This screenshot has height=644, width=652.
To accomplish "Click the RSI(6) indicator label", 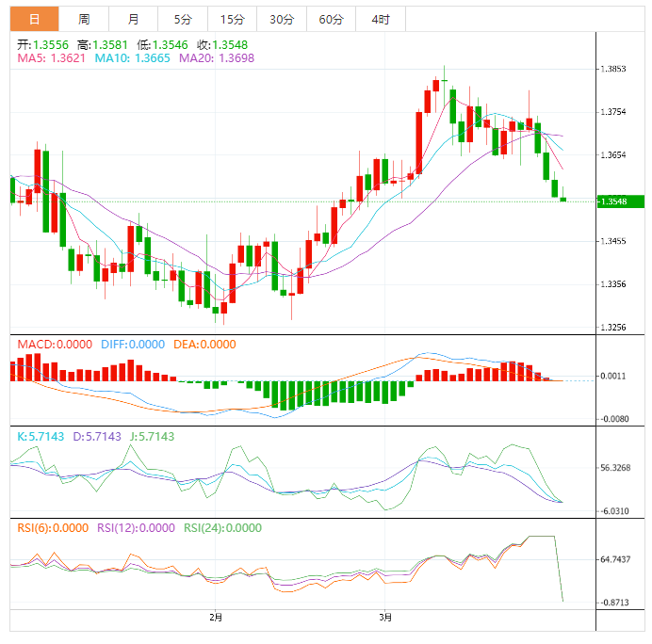I will [53, 528].
